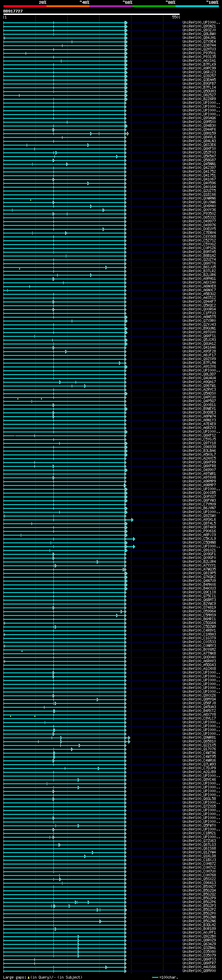Viewport: 222px width, 980px height.
Task: Select hit label UniRef100_Q1KLD8
Action: (199, 856)
